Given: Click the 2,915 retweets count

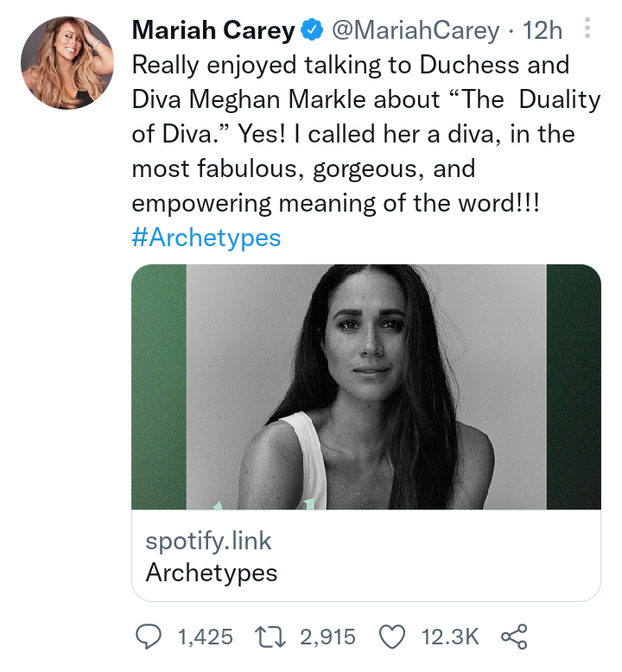Looking at the screenshot, I should (x=327, y=637).
